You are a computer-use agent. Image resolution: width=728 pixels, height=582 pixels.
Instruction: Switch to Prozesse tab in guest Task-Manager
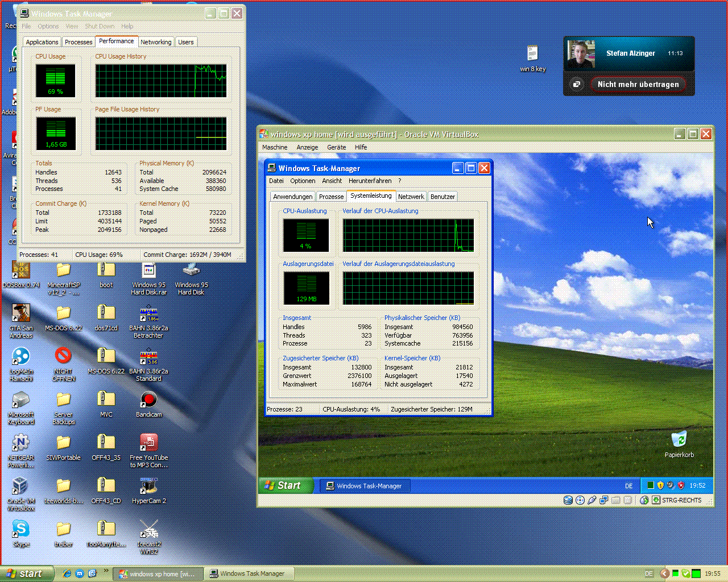point(332,197)
